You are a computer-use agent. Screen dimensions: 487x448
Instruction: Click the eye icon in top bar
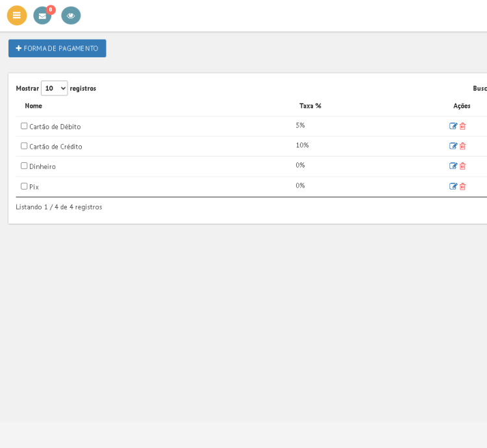pyautogui.click(x=71, y=16)
